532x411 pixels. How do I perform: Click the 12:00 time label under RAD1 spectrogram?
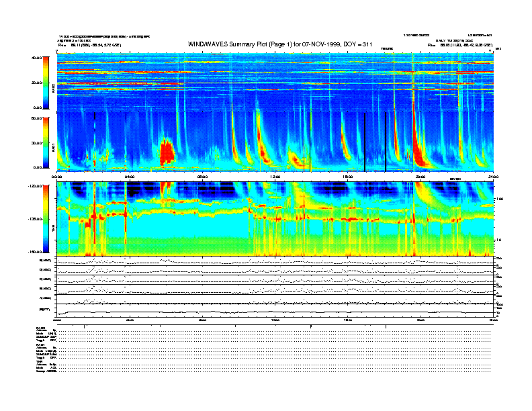pos(275,177)
